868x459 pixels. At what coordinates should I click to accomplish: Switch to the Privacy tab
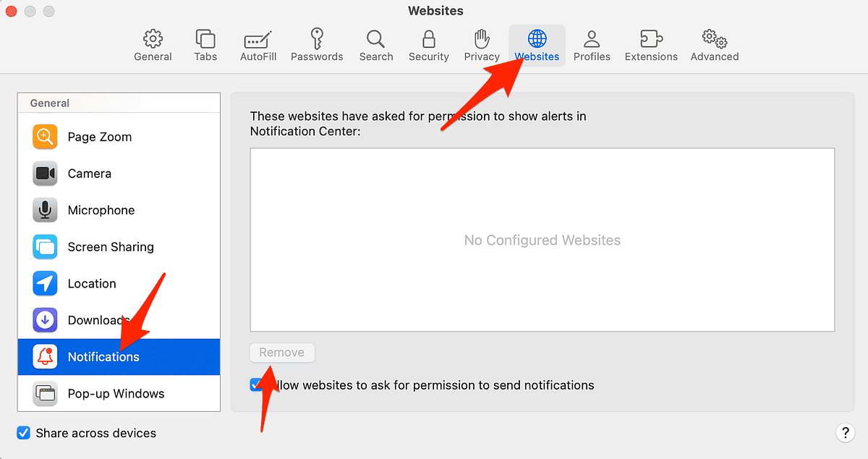tap(481, 45)
